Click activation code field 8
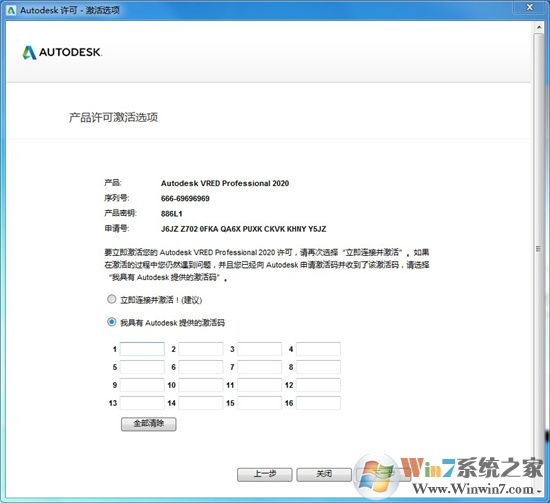Image resolution: width=550 pixels, height=503 pixels. pos(318,367)
